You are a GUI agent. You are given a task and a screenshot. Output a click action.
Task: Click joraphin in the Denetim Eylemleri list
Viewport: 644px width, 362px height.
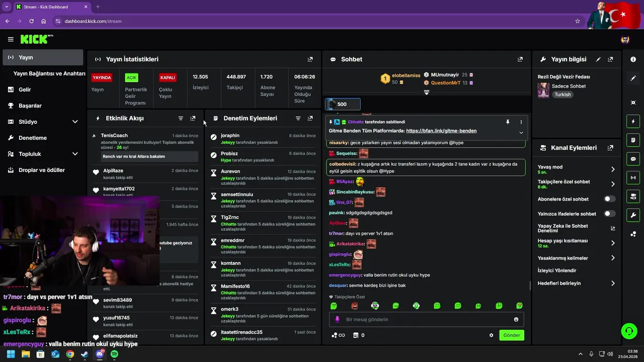click(x=230, y=136)
